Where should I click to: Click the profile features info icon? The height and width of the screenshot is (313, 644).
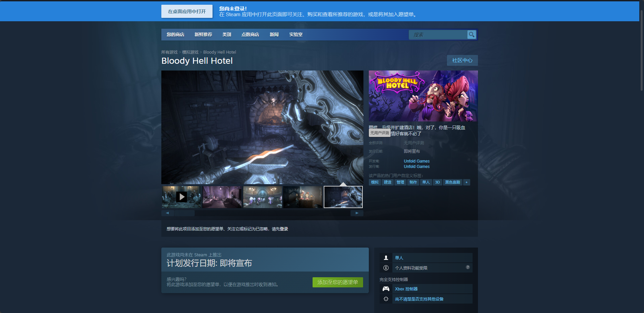386,268
